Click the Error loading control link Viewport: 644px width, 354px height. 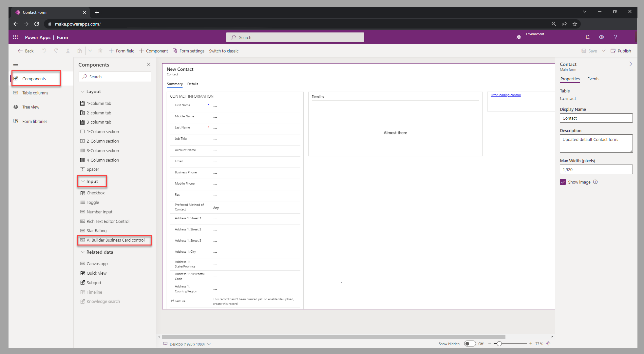click(x=505, y=95)
